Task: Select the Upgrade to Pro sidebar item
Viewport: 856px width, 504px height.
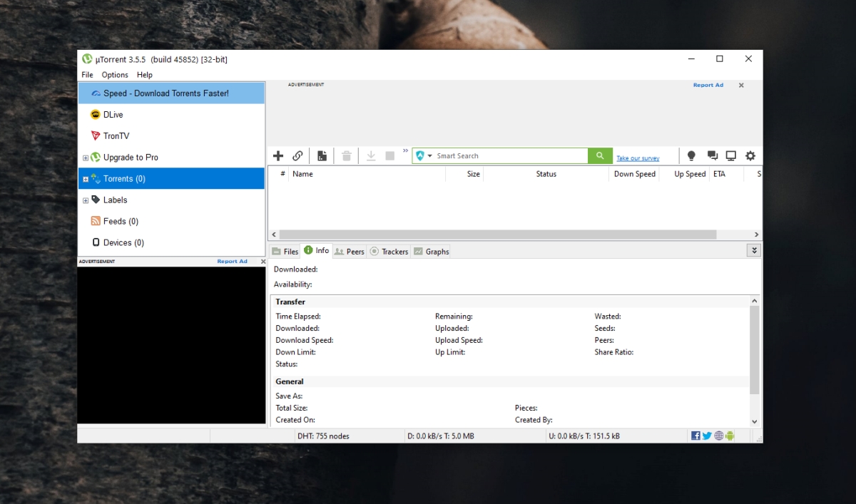Action: click(171, 158)
